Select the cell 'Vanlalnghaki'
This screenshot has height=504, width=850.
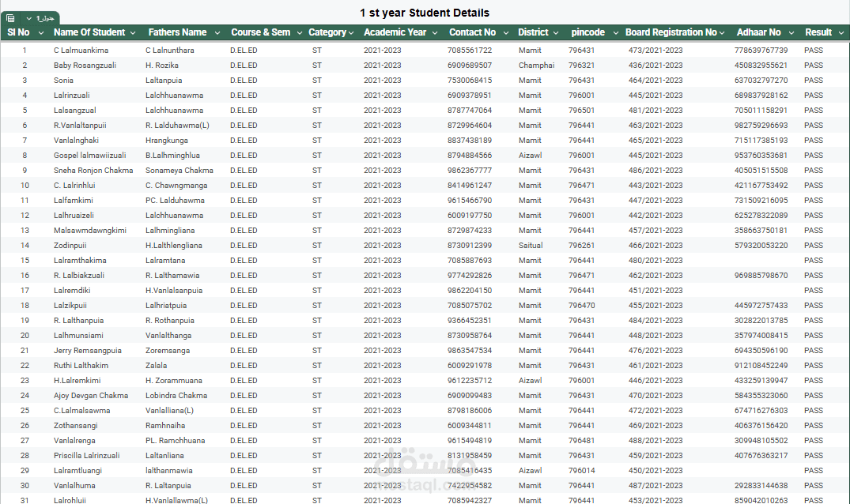coord(76,140)
